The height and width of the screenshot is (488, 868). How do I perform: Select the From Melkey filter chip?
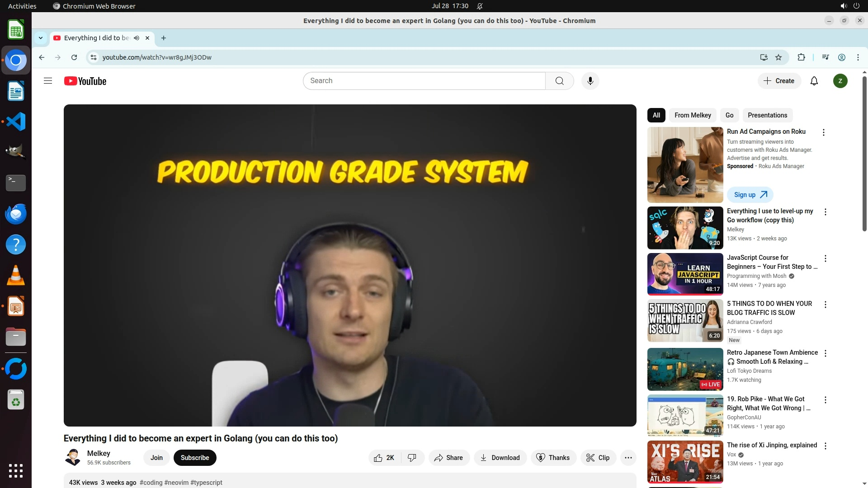693,115
